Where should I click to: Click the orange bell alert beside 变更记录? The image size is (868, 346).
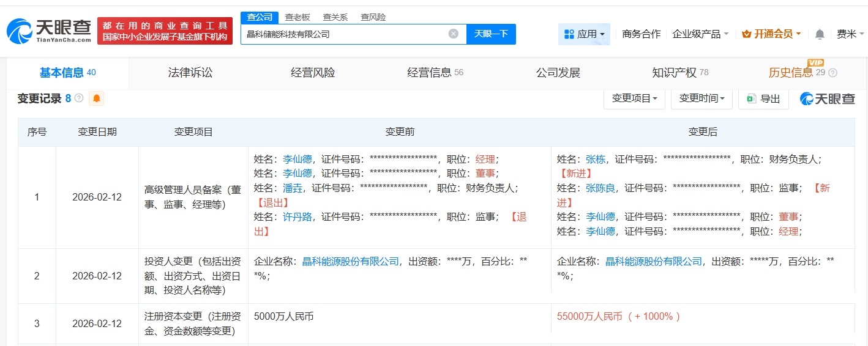click(x=96, y=98)
